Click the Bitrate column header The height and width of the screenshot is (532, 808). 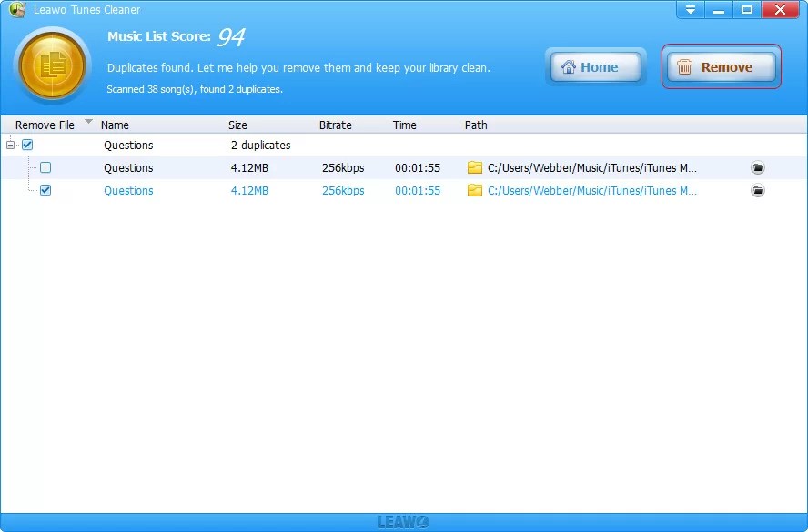pyautogui.click(x=335, y=125)
